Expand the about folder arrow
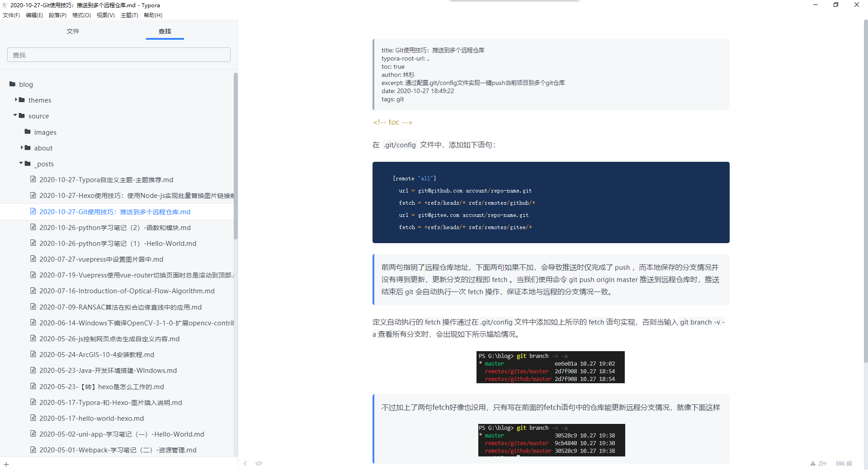The image size is (868, 470). click(22, 147)
